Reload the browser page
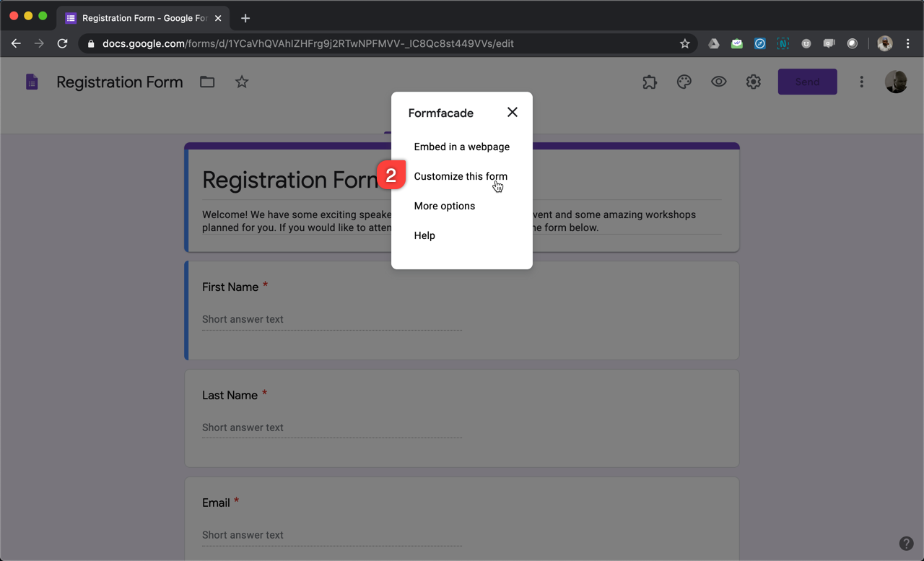 point(63,43)
